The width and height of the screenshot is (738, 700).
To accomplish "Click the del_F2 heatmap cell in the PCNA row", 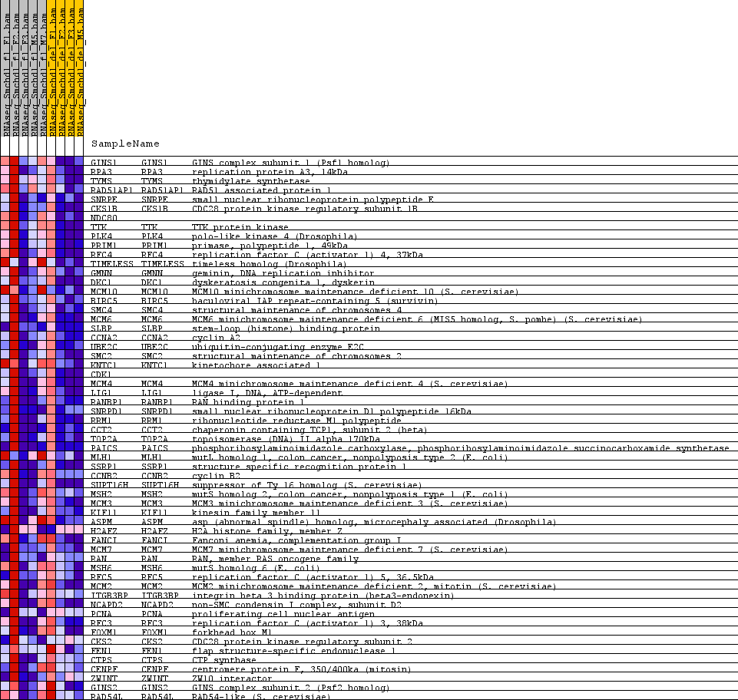I will pos(60,612).
